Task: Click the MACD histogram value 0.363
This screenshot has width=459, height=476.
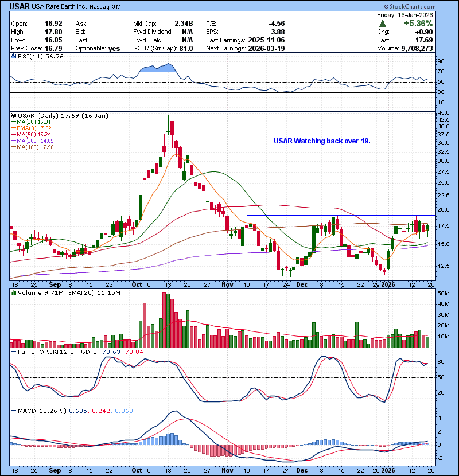Action: (124, 411)
